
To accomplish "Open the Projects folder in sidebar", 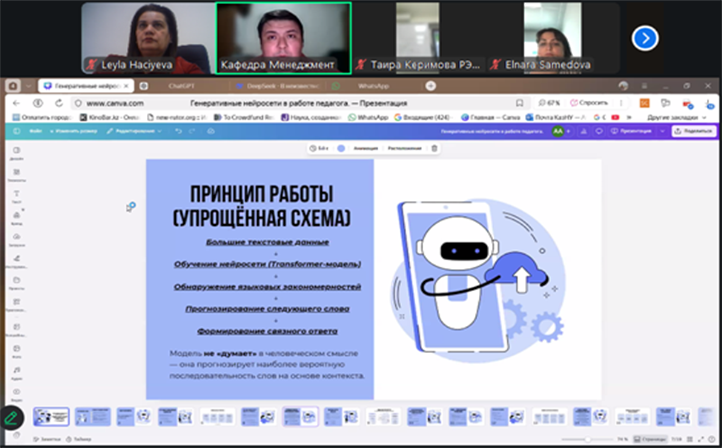I will pos(17,283).
